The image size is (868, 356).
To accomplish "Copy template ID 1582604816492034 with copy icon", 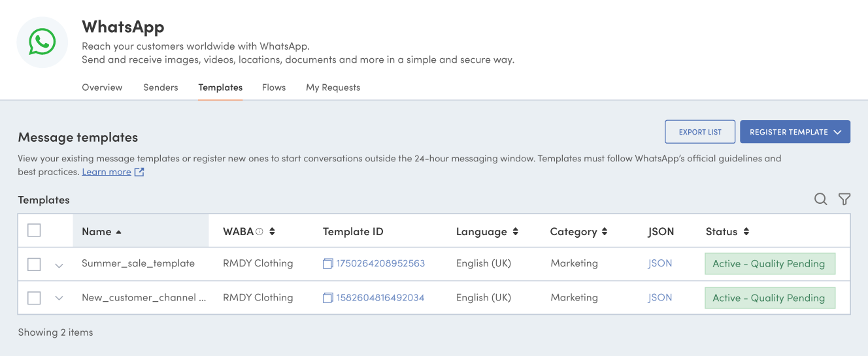I will [327, 298].
